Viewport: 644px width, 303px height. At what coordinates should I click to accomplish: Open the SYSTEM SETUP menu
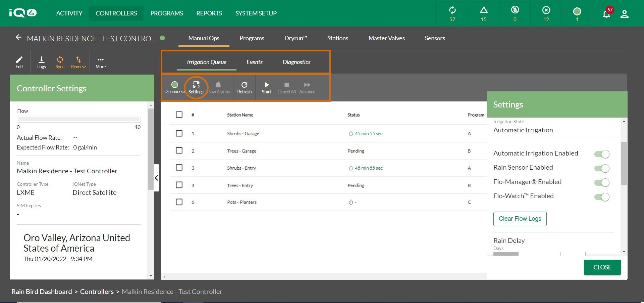coord(256,13)
